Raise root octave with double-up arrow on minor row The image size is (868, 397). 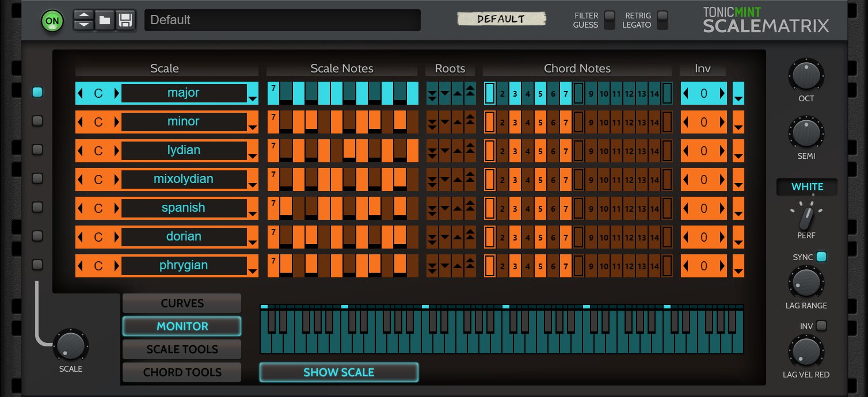469,121
